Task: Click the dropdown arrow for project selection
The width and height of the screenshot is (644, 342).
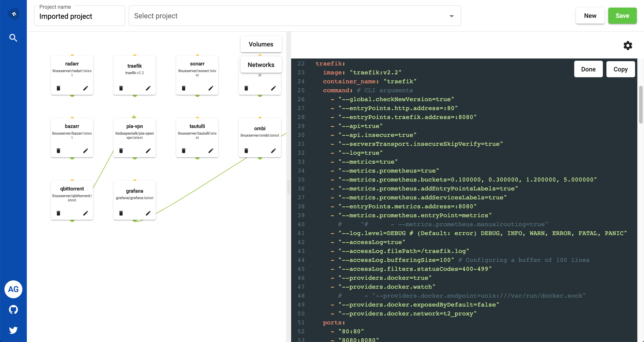Action: click(451, 16)
